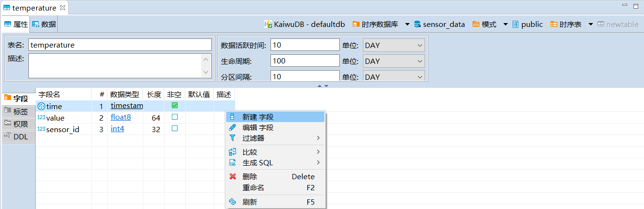The image size is (644, 209).
Task: Select 新建 字段 from the context menu
Action: [258, 117]
